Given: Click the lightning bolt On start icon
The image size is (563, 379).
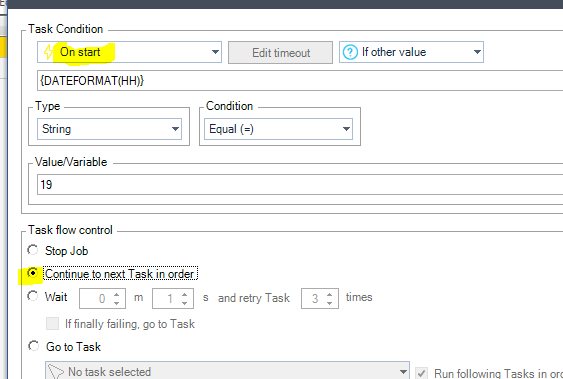Looking at the screenshot, I should (48, 52).
